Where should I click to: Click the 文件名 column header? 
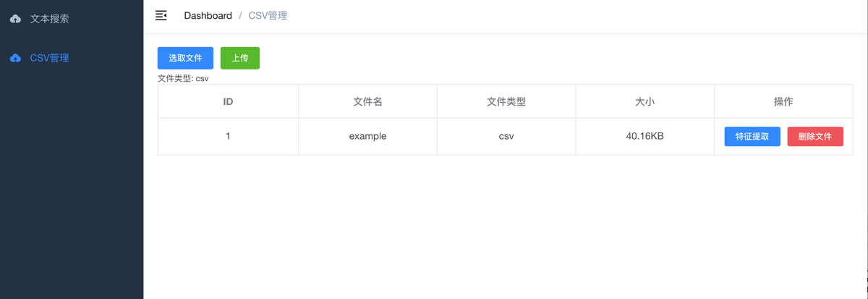pos(367,101)
